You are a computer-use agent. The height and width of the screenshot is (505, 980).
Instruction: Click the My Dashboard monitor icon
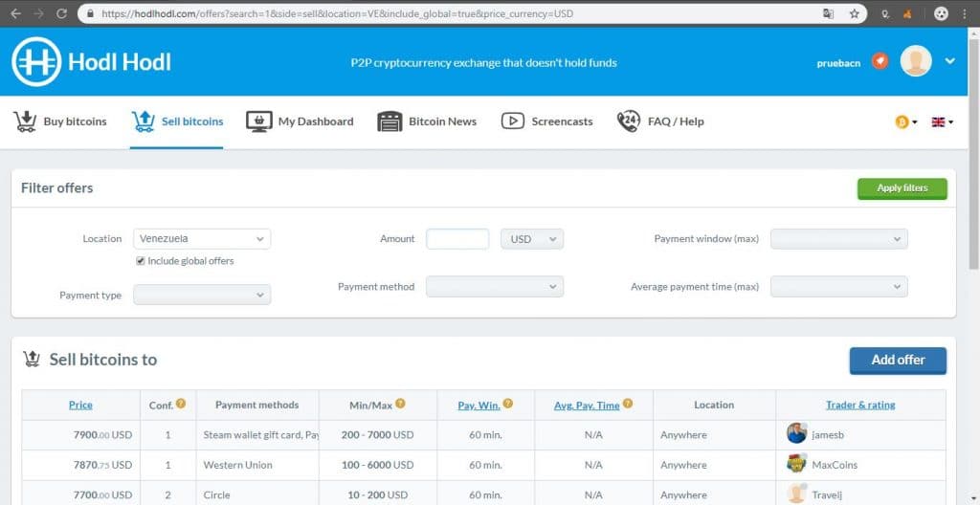pyautogui.click(x=258, y=121)
